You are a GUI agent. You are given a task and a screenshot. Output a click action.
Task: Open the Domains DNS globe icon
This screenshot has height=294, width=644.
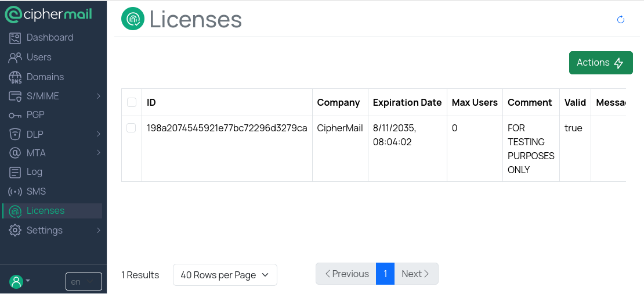click(15, 77)
